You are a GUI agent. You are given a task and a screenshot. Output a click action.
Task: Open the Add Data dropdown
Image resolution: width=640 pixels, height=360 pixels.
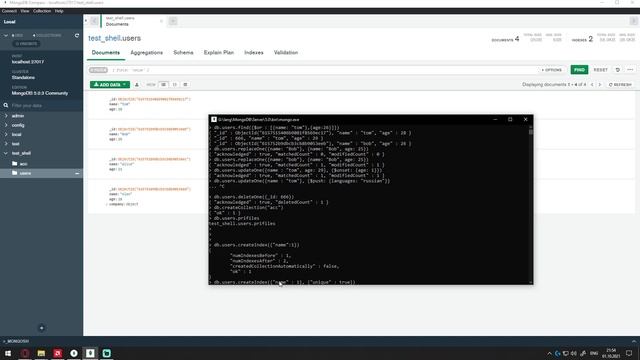click(x=109, y=84)
